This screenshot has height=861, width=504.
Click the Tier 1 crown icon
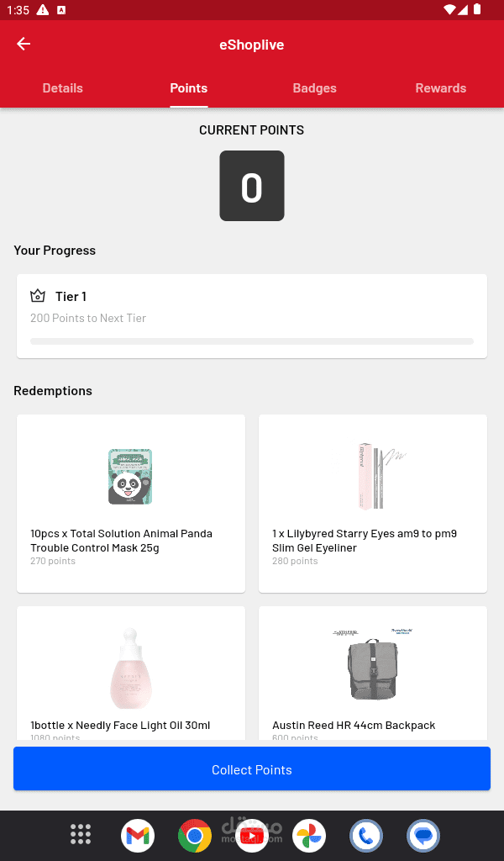pyautogui.click(x=38, y=296)
